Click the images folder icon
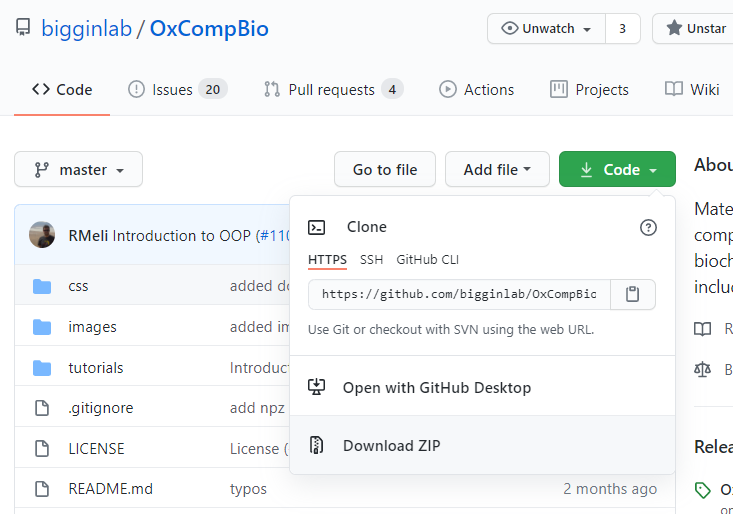733x514 pixels. point(42,327)
